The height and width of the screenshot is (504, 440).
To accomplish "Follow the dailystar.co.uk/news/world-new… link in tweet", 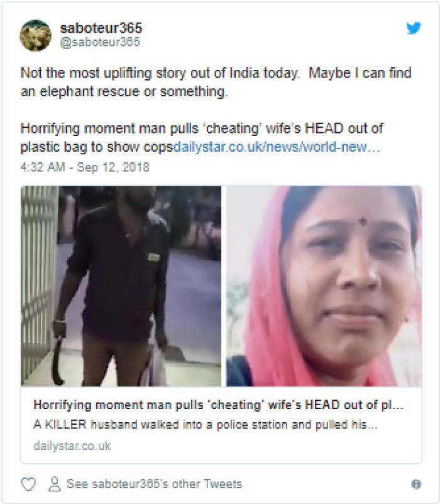I will [277, 147].
